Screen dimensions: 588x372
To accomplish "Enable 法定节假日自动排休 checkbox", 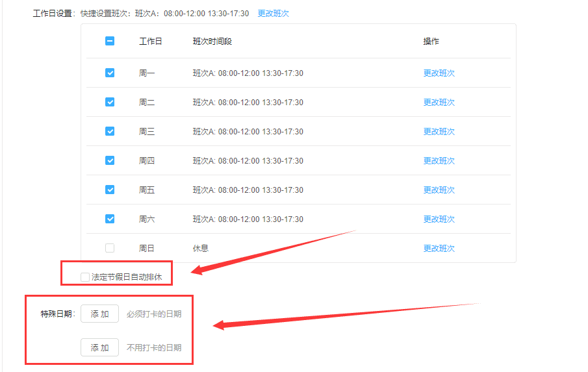I will click(85, 277).
